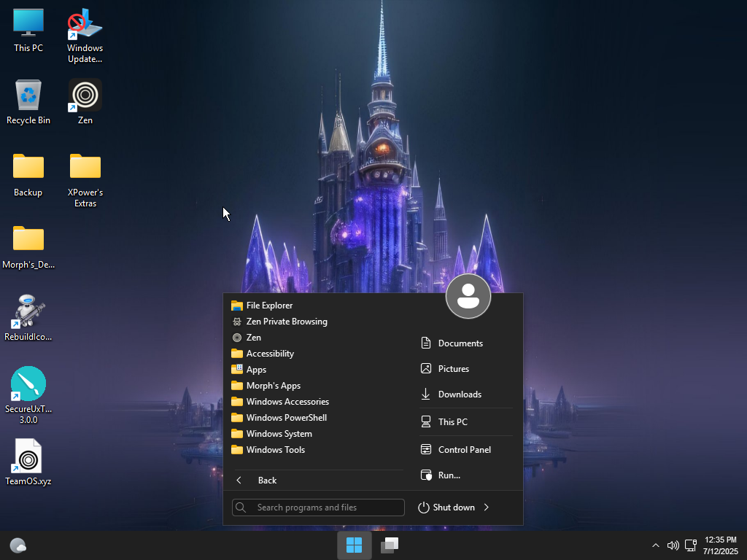This screenshot has height=560, width=747.
Task: Select the Recycle Bin icon
Action: (28, 102)
